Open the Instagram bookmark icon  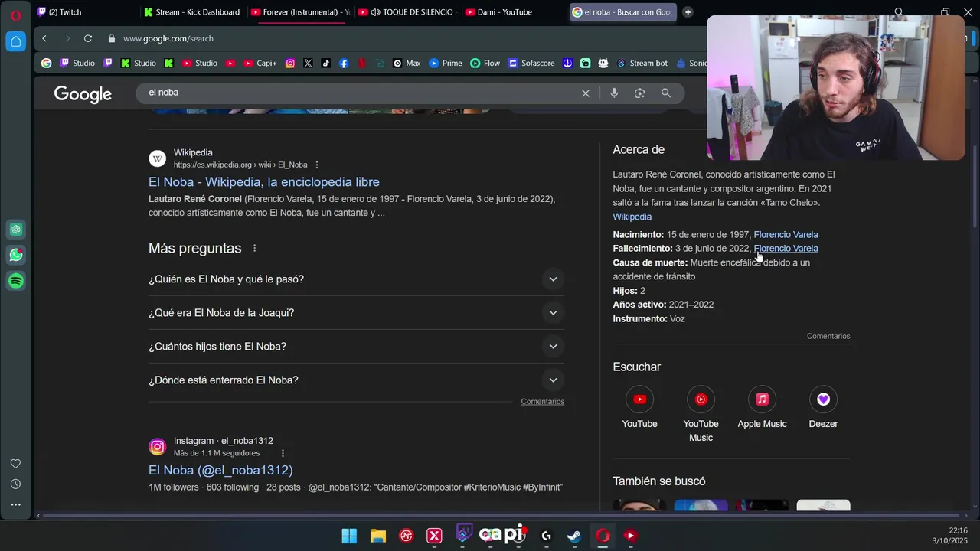290,64
